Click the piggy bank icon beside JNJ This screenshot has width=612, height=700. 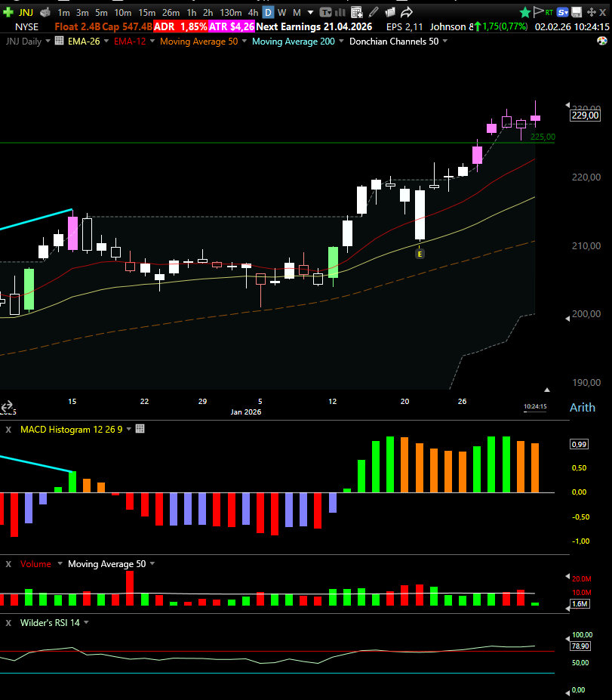point(45,13)
